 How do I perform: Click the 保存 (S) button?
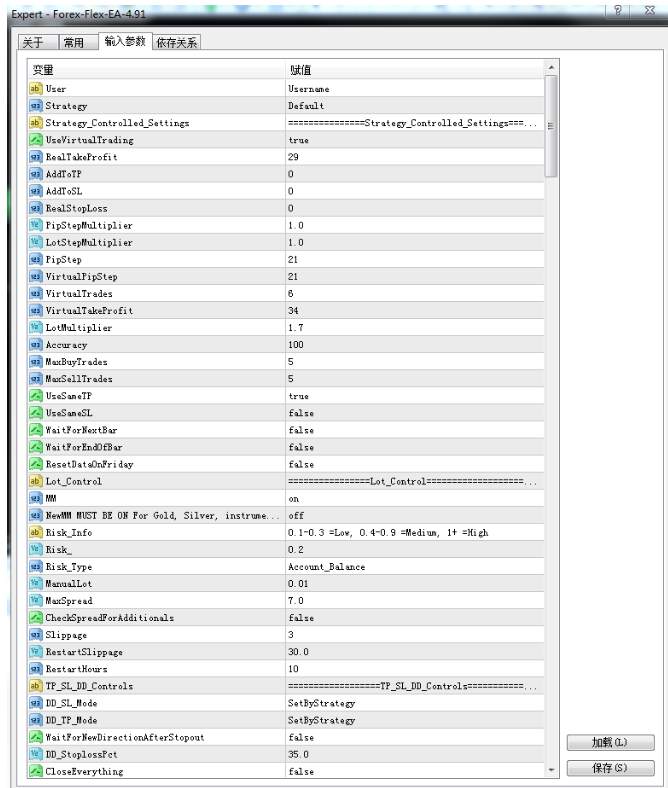pos(610,768)
